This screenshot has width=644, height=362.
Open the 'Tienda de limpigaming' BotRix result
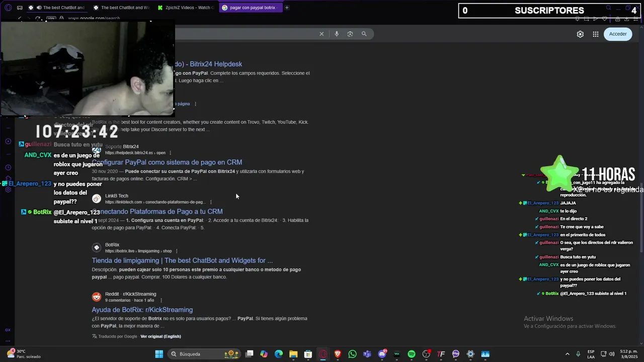click(x=182, y=260)
